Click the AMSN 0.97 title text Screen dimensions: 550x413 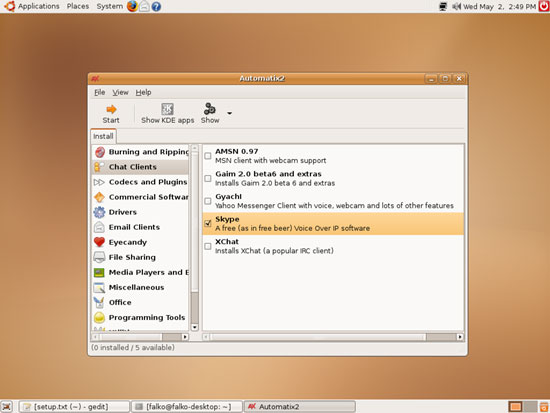(237, 152)
